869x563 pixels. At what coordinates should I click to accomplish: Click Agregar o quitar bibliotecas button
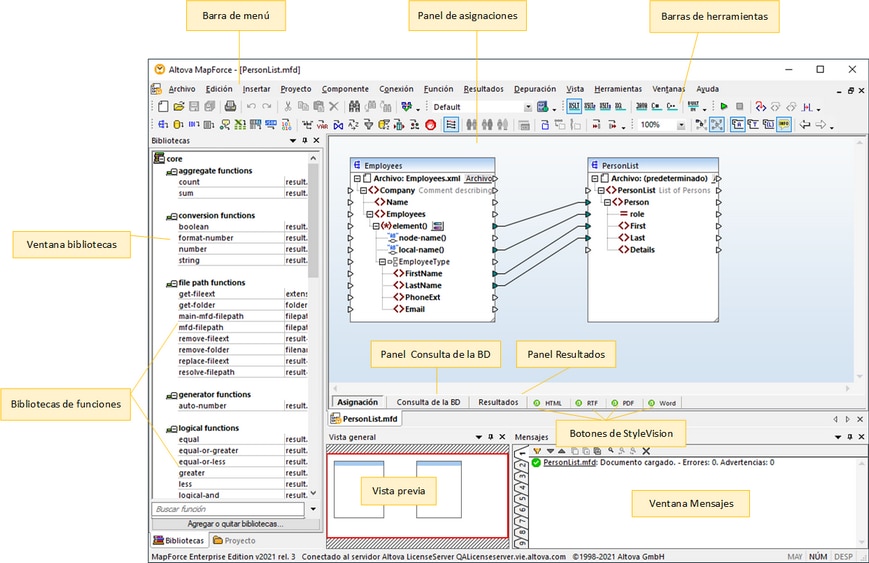235,523
